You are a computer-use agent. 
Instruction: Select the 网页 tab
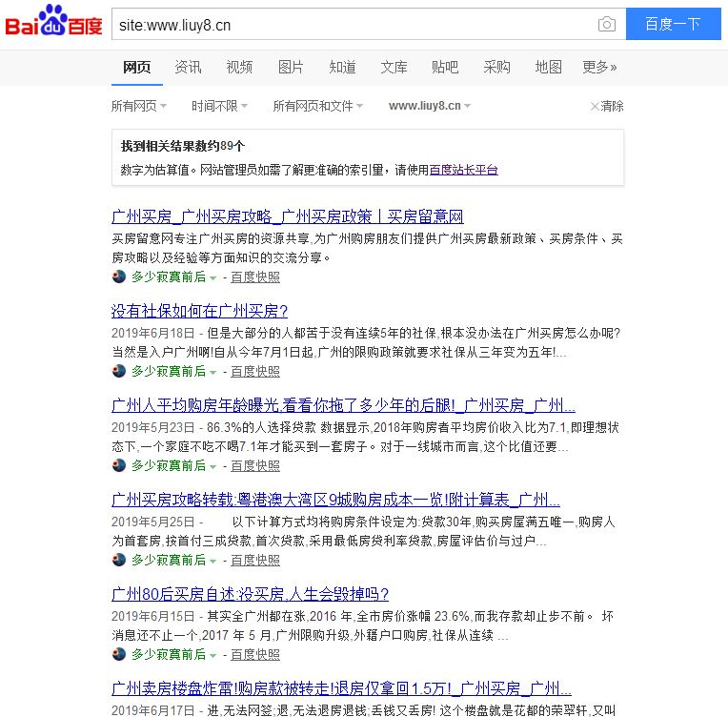click(x=136, y=68)
